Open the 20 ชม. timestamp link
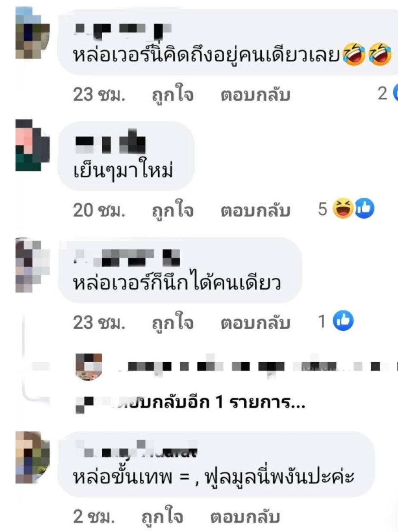The image size is (398, 532). coord(99,210)
